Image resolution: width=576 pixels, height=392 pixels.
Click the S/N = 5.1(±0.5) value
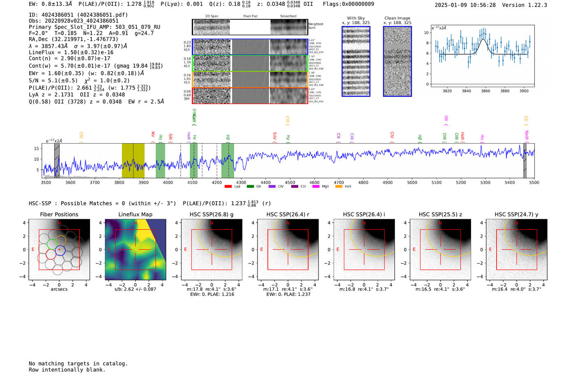pos(53,81)
